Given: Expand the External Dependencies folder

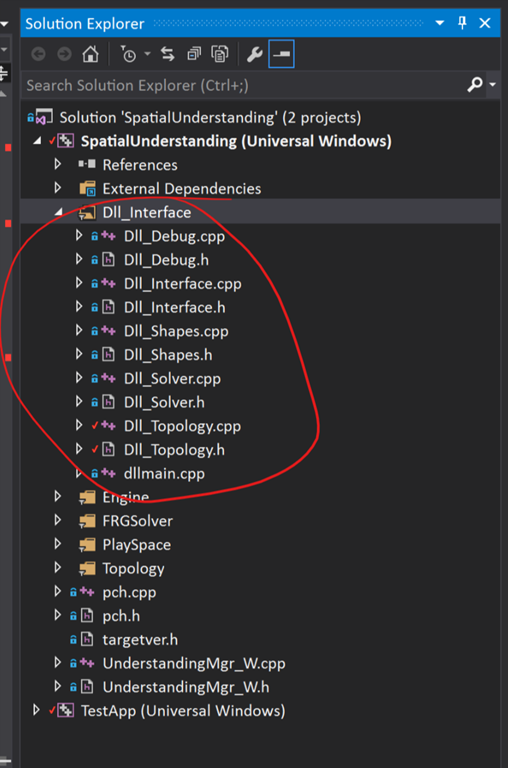Looking at the screenshot, I should [57, 188].
